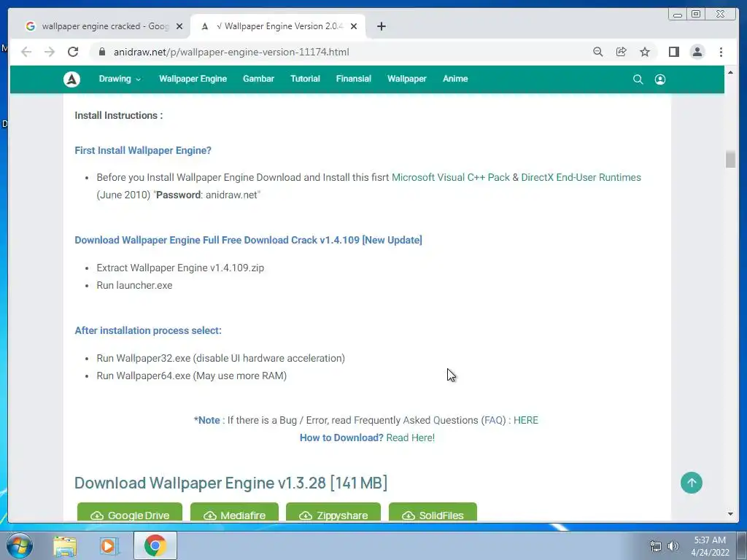Close the Wallpaper Engine Version tab
The height and width of the screenshot is (560, 747).
click(x=354, y=26)
